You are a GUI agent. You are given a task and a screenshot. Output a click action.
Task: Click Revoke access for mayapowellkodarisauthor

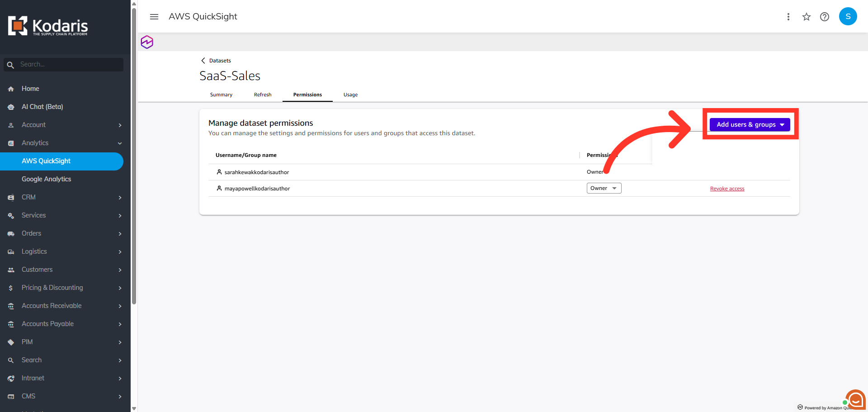tap(727, 189)
